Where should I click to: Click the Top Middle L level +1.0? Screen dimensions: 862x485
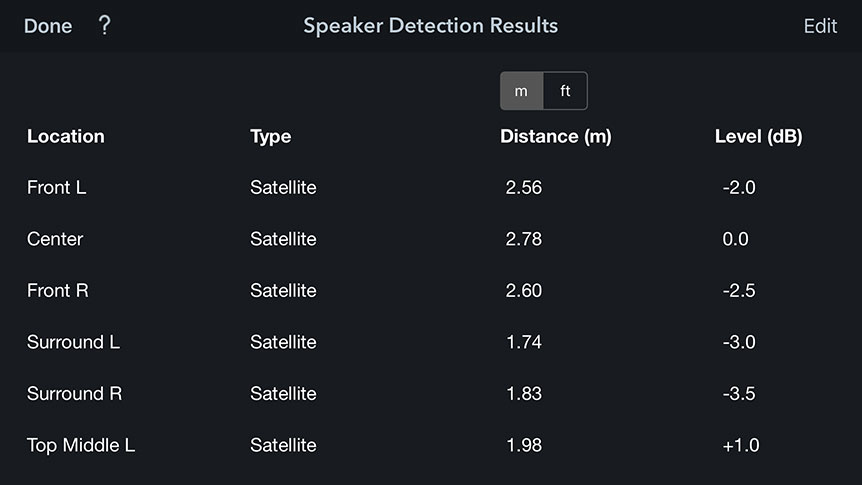pos(741,445)
